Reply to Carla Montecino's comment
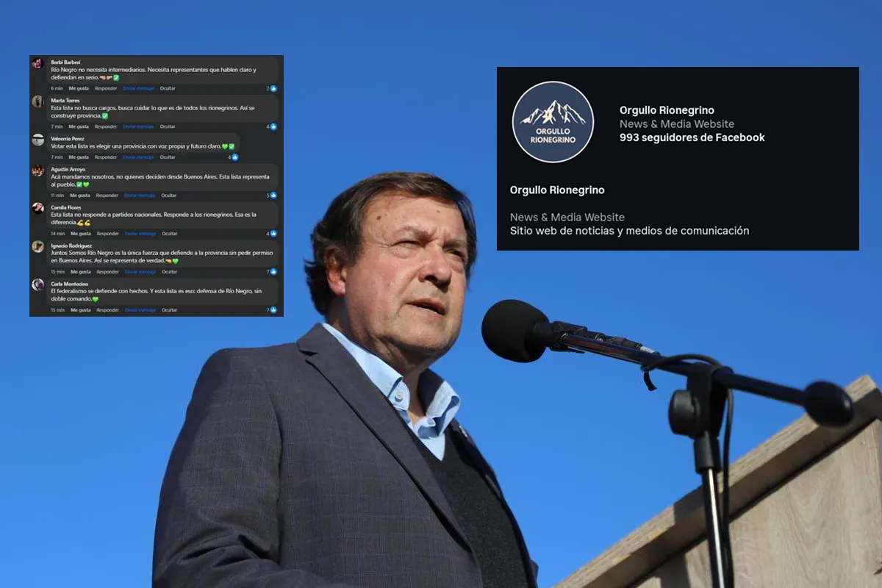 pyautogui.click(x=107, y=310)
